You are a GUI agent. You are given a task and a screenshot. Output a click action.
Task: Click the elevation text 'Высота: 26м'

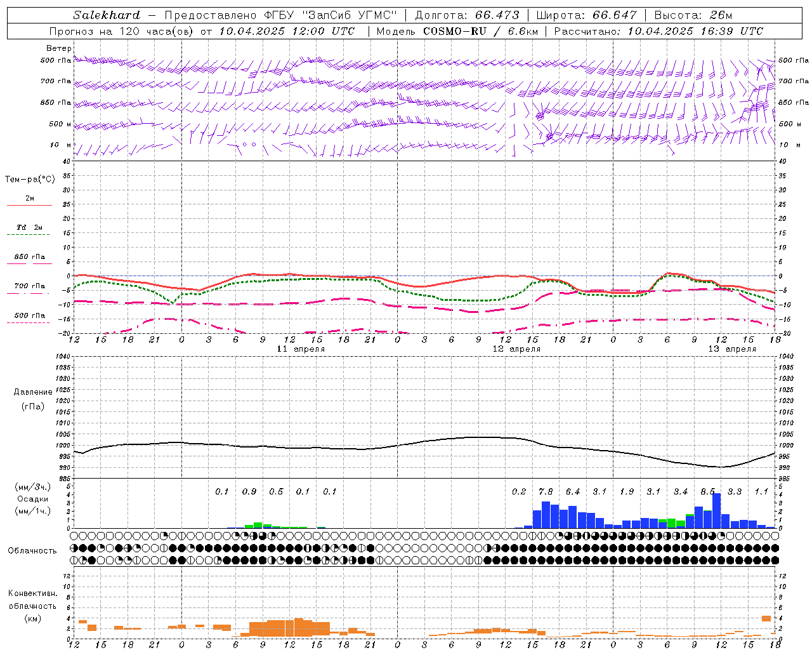point(693,15)
